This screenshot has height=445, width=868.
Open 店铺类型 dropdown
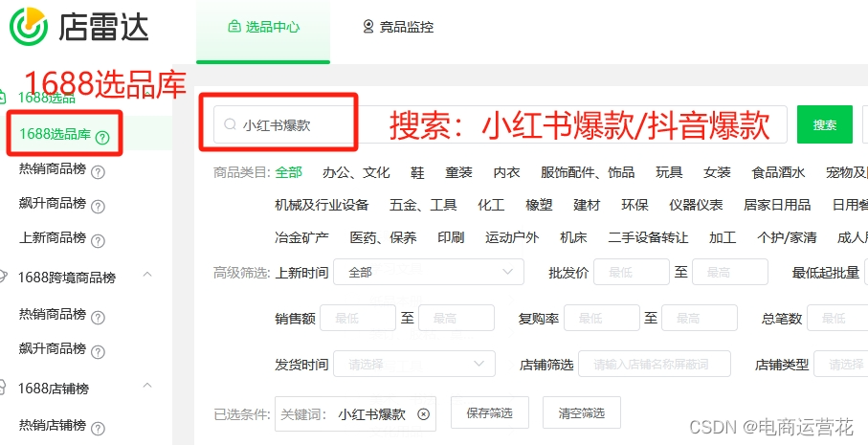coord(841,364)
